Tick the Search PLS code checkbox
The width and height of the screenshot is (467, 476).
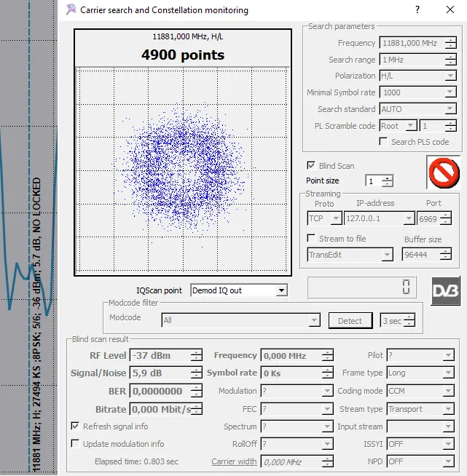click(x=383, y=142)
